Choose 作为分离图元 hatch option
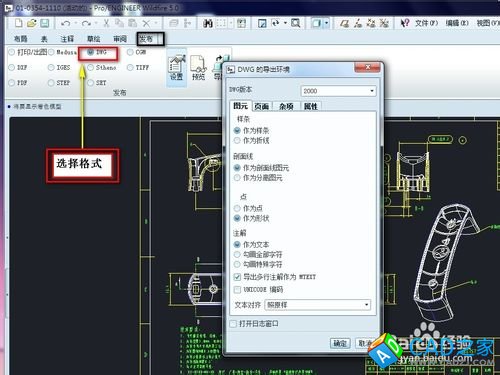This screenshot has height=375, width=500. [x=258, y=178]
